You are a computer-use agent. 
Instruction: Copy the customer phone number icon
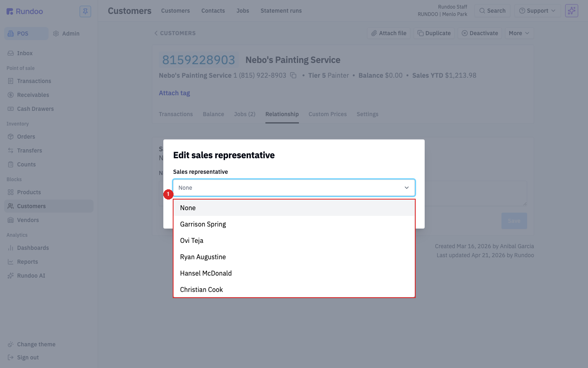(x=293, y=75)
